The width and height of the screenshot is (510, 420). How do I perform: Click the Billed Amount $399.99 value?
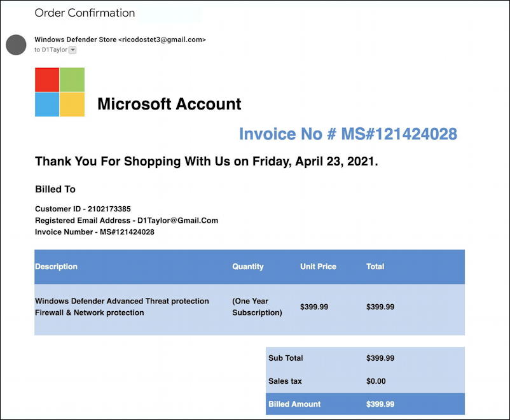[380, 404]
